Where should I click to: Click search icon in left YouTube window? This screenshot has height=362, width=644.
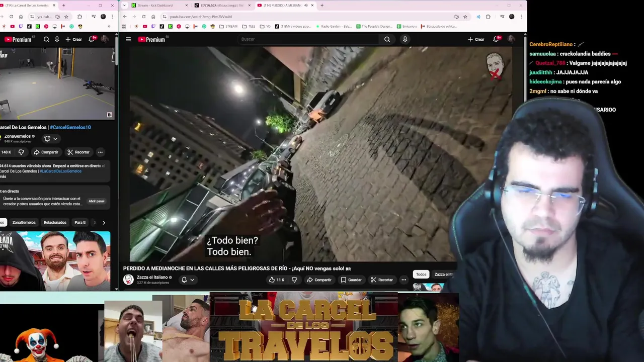46,39
